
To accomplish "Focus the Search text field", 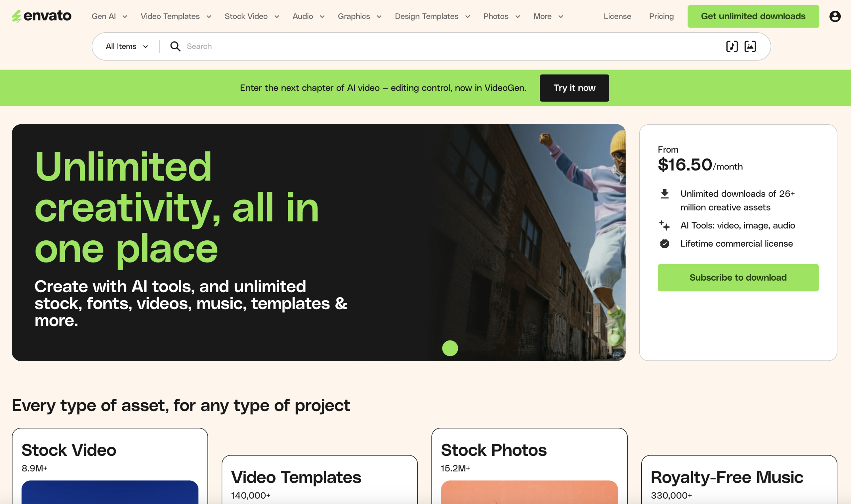I will coord(441,47).
